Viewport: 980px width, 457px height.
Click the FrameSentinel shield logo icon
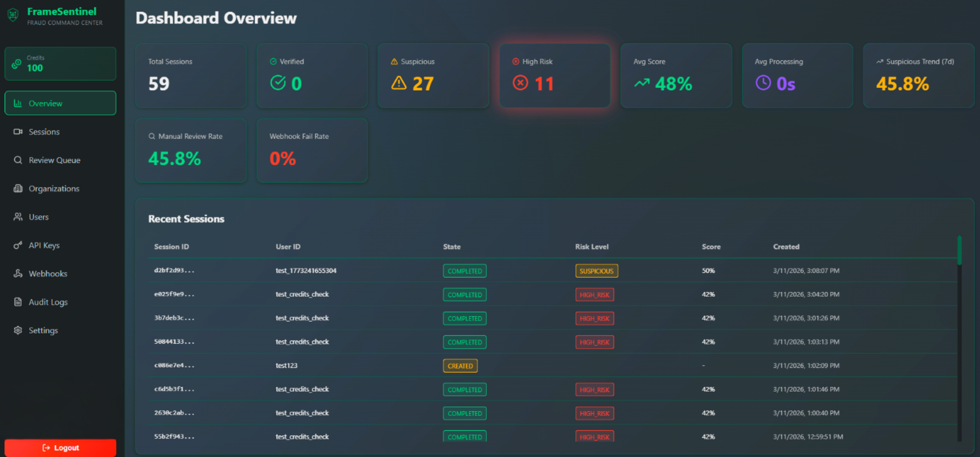coord(13,15)
